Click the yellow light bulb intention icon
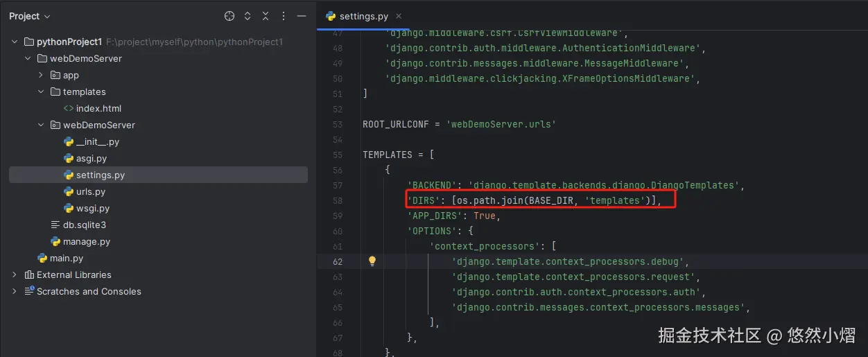Viewport: 868px width, 357px height. (372, 261)
